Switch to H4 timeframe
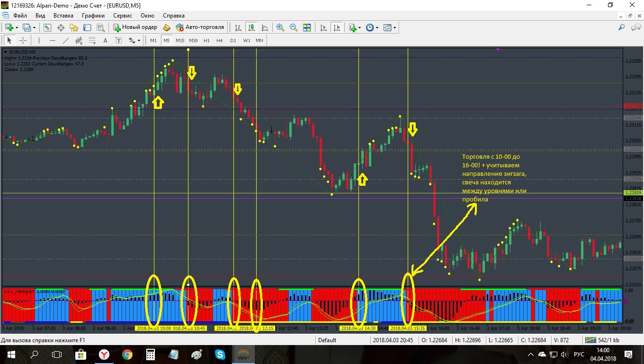Viewport: 644px width, 364px height. [x=220, y=40]
